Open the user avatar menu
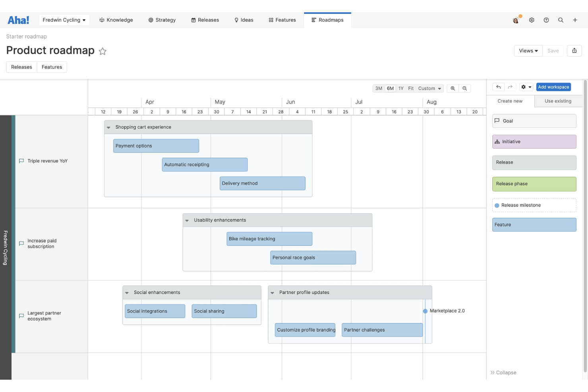The image size is (588, 392). (516, 20)
